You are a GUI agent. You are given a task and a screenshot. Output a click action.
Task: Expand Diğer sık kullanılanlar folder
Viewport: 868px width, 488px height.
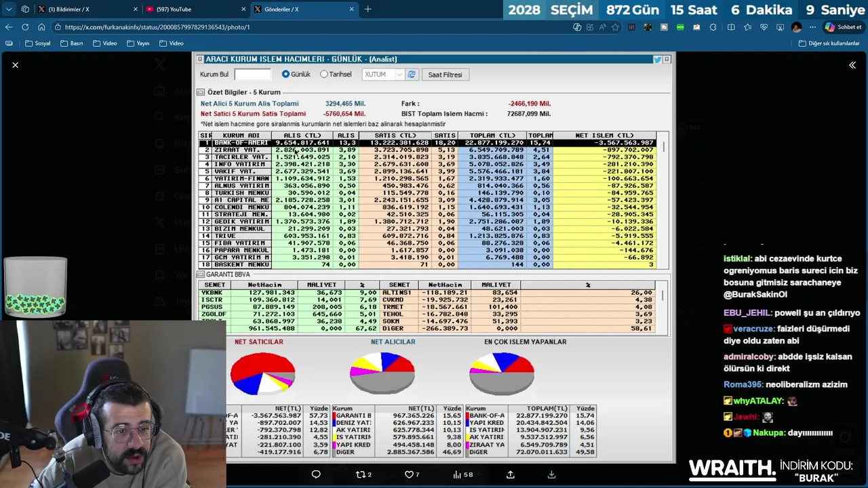(829, 43)
